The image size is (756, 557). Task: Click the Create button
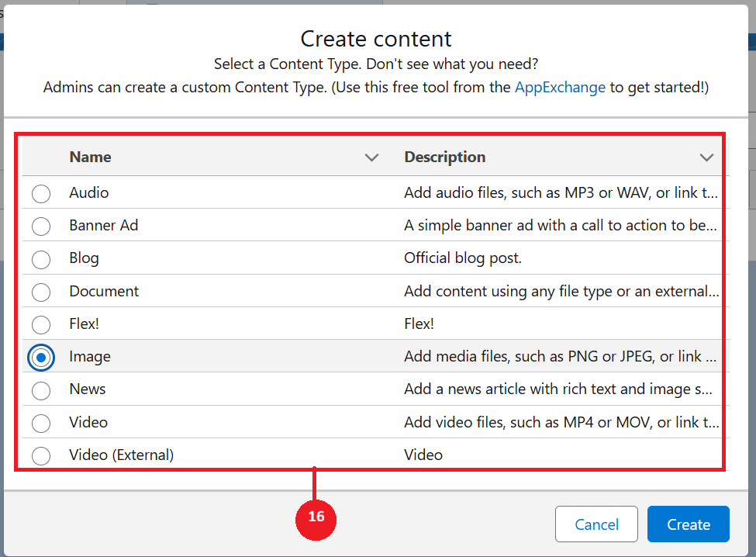689,524
